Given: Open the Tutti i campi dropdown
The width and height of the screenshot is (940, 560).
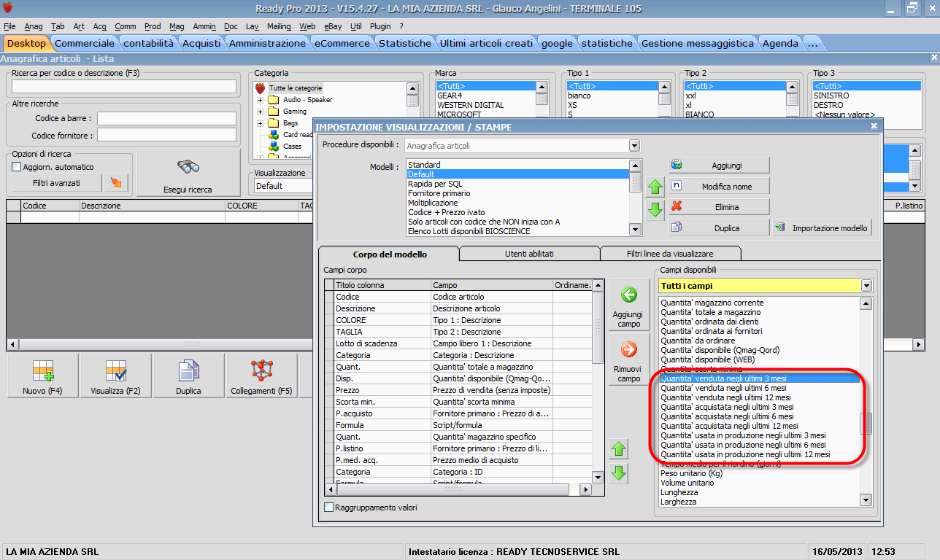Looking at the screenshot, I should (x=866, y=286).
